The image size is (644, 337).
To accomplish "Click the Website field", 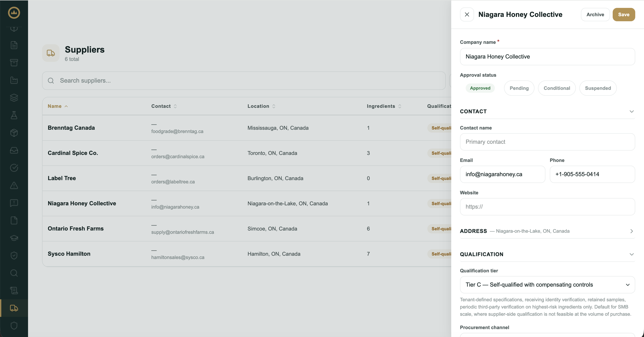I will click(x=547, y=207).
